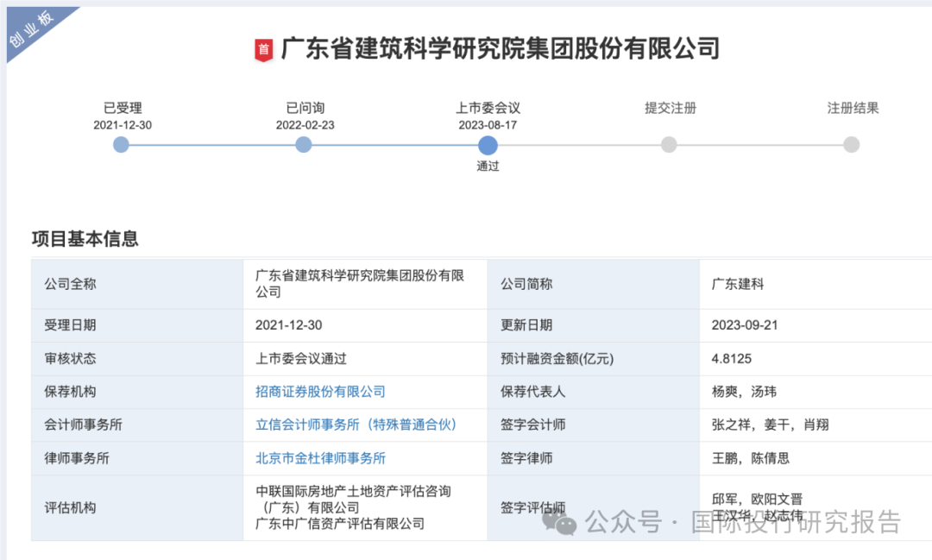Click the red 首 badge icon
The width and height of the screenshot is (932, 560).
263,50
